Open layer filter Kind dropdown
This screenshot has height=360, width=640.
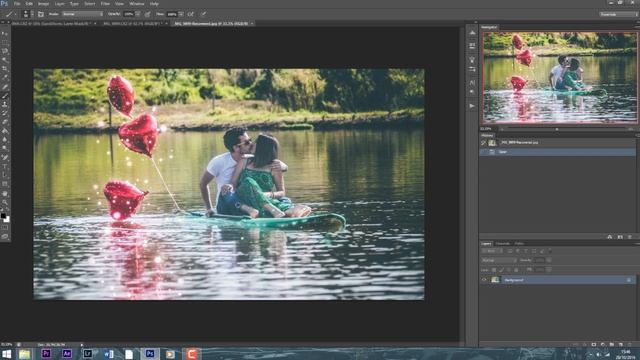tap(493, 251)
